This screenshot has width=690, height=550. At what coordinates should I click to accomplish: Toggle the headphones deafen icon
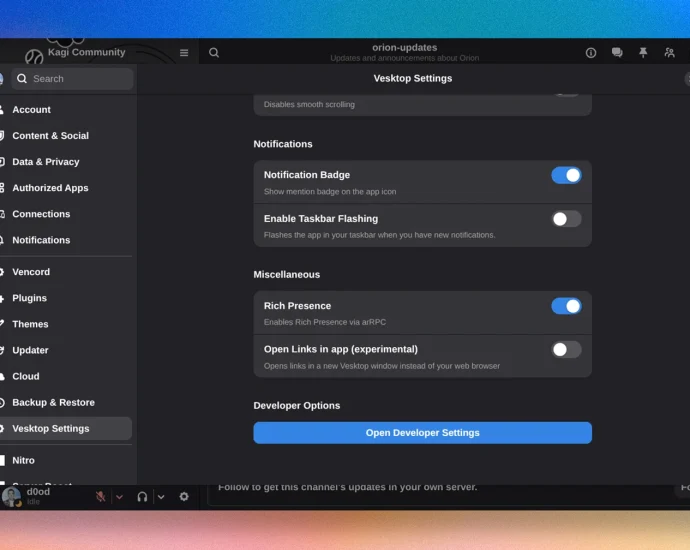click(x=142, y=497)
